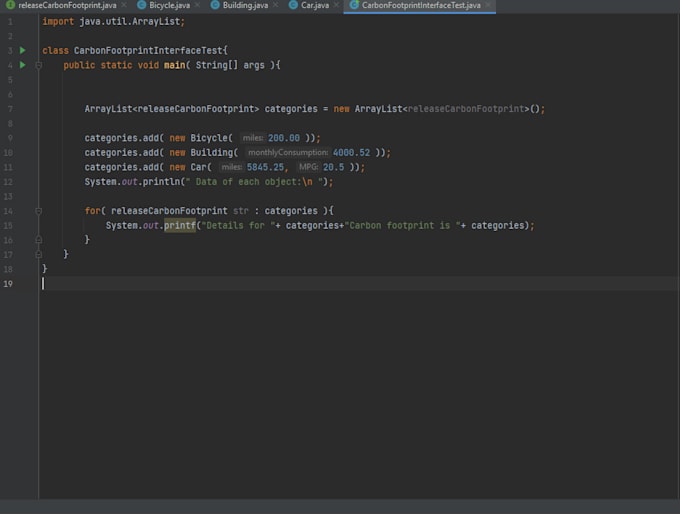This screenshot has height=514, width=680.
Task: Collapse main method fold marker on line 4
Action: pyautogui.click(x=39, y=65)
